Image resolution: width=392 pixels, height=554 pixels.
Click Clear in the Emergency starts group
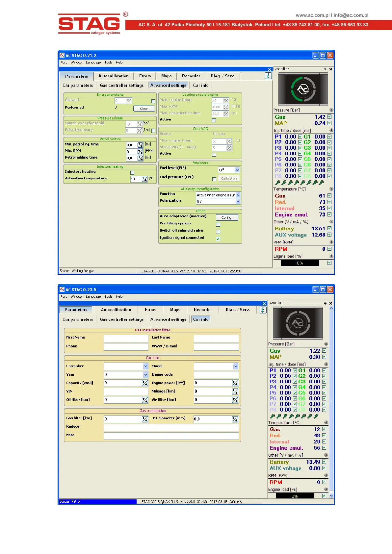click(x=144, y=109)
